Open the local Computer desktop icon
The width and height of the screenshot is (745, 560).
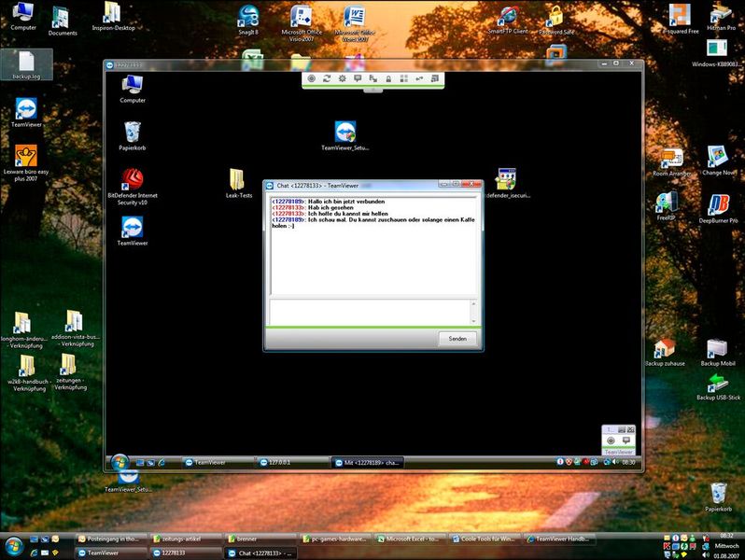tap(23, 16)
